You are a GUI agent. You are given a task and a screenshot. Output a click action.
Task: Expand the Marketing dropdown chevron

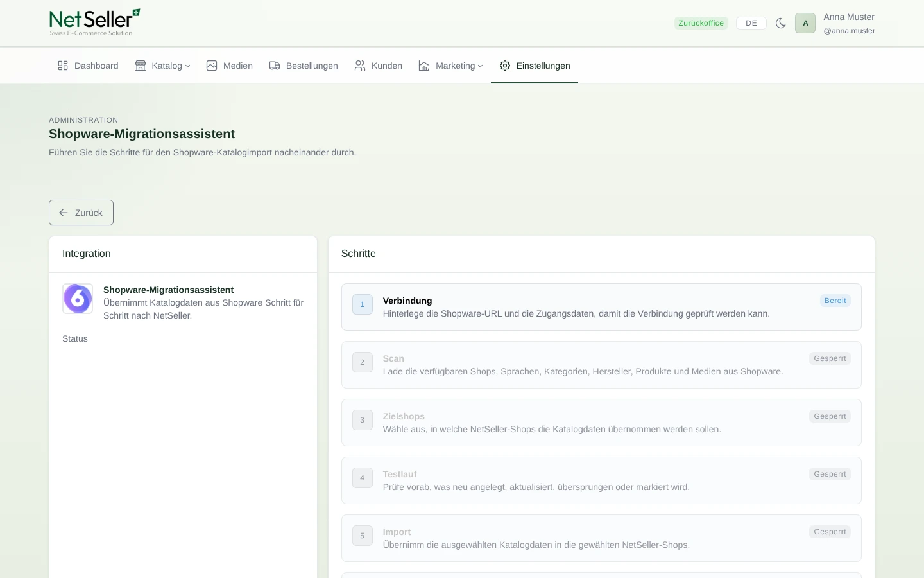click(480, 66)
